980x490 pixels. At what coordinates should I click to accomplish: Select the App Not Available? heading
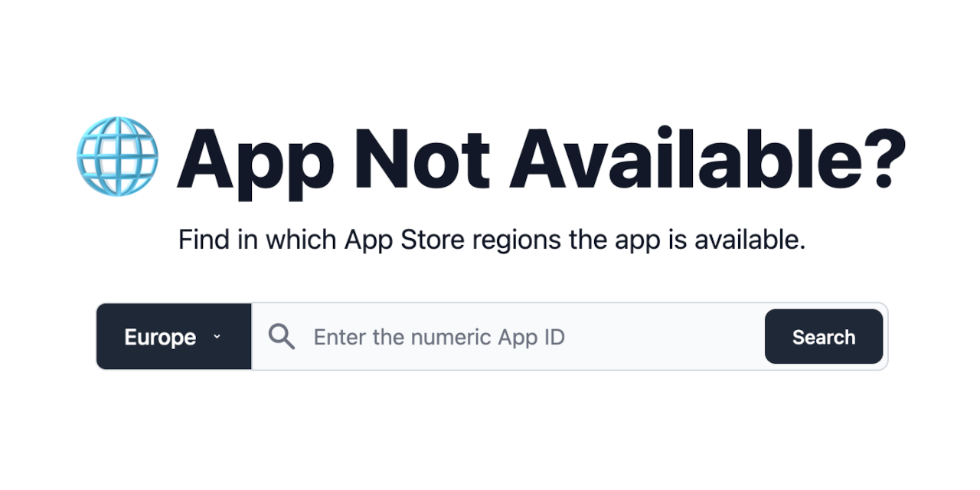pyautogui.click(x=541, y=159)
